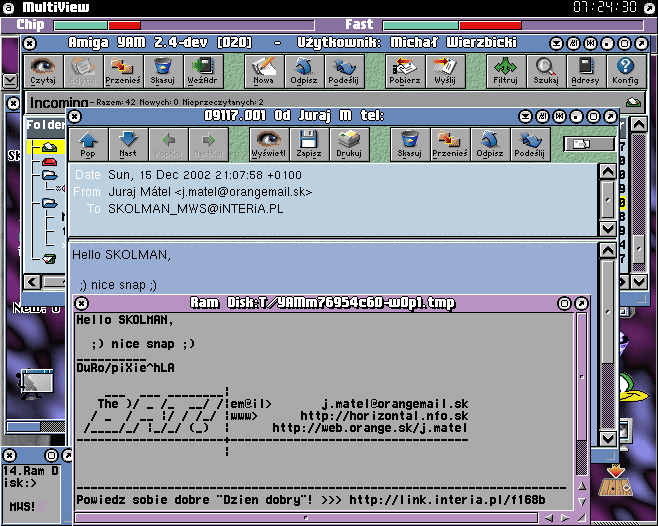Click the left panel down-arrow gadget
The height and width of the screenshot is (526, 658).
[x=10, y=81]
